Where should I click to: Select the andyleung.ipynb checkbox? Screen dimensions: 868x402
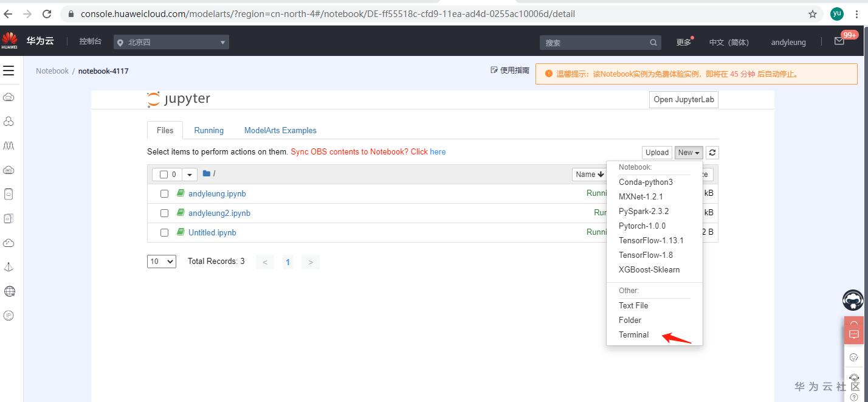164,193
